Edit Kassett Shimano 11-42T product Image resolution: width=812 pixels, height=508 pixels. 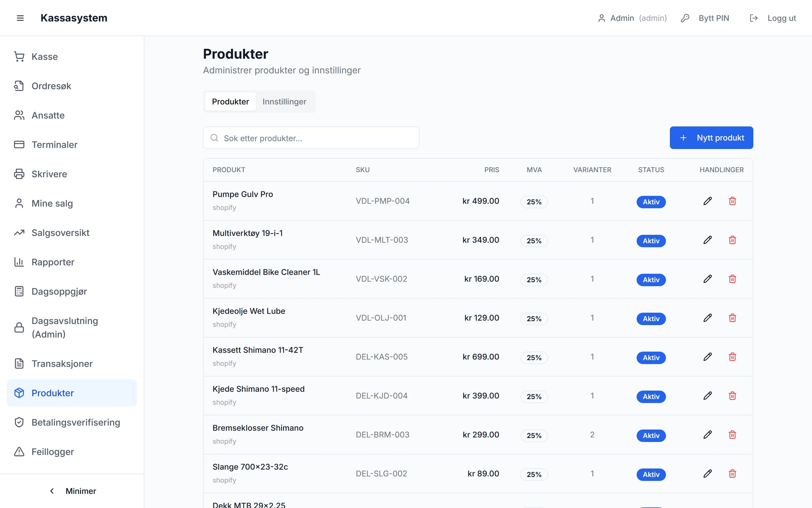click(708, 357)
